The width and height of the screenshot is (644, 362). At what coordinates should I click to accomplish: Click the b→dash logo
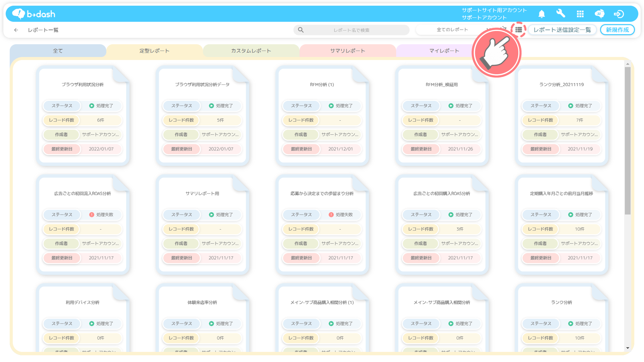click(33, 14)
